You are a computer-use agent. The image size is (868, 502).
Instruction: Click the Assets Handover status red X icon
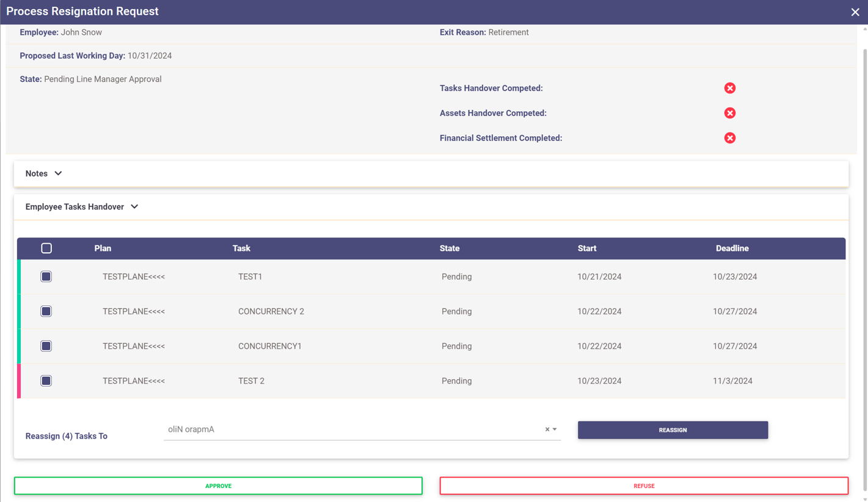(729, 114)
